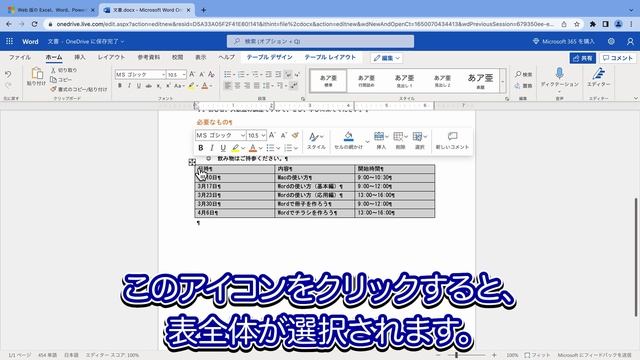
Task: Click the ribbon Bullets list icon
Action: 228,74
